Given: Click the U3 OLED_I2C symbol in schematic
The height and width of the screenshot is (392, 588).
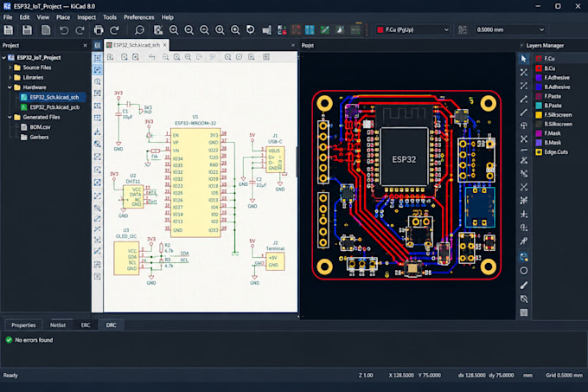Looking at the screenshot, I should 126,259.
